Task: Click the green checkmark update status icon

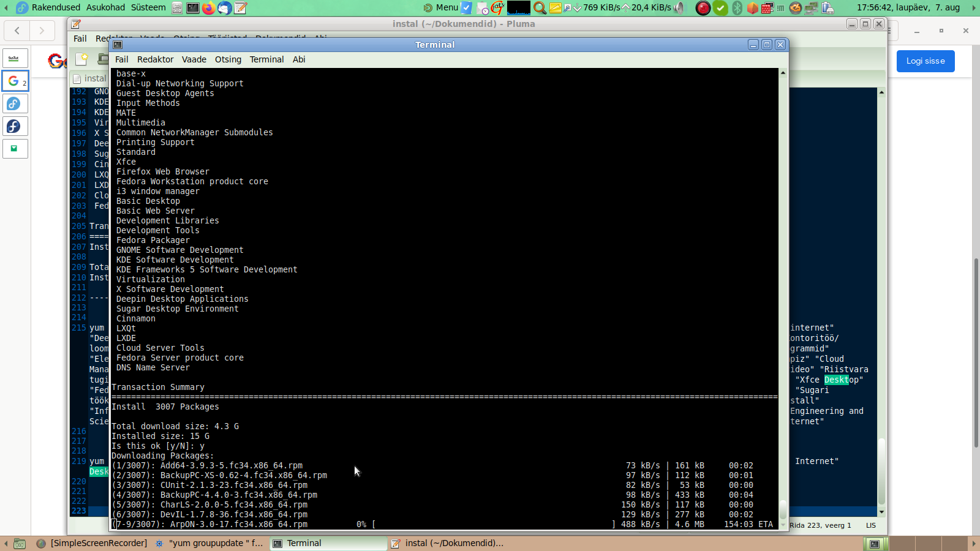Action: point(721,7)
